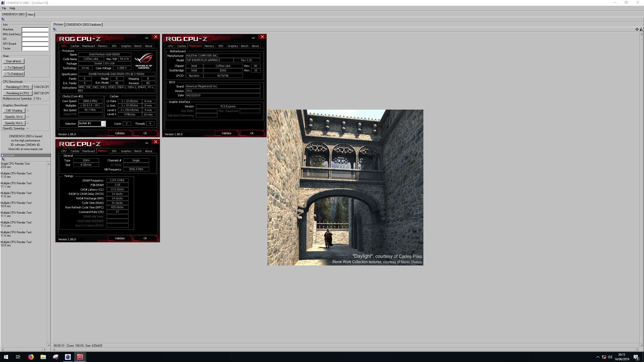Click Validate in the CPU-Z Memory window
Screen dimensions: 644x362
(x=120, y=238)
